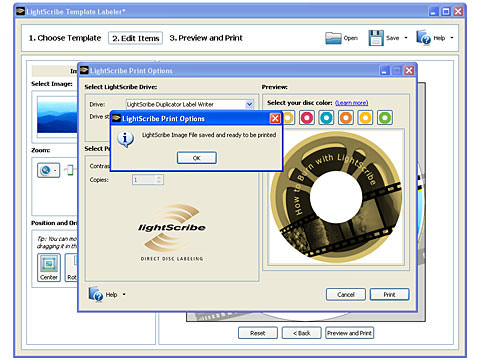Select the Edit Items step
The width and height of the screenshot is (480, 360).
(x=135, y=38)
